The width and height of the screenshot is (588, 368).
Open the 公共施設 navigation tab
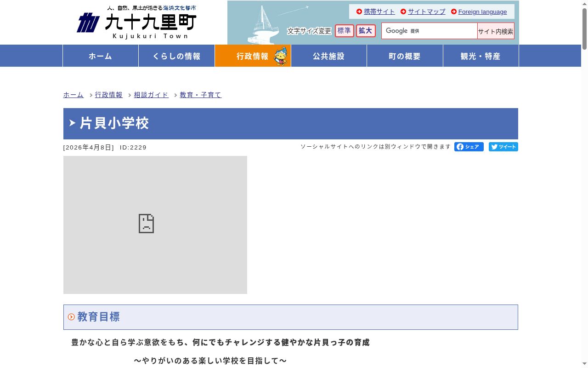tap(329, 56)
